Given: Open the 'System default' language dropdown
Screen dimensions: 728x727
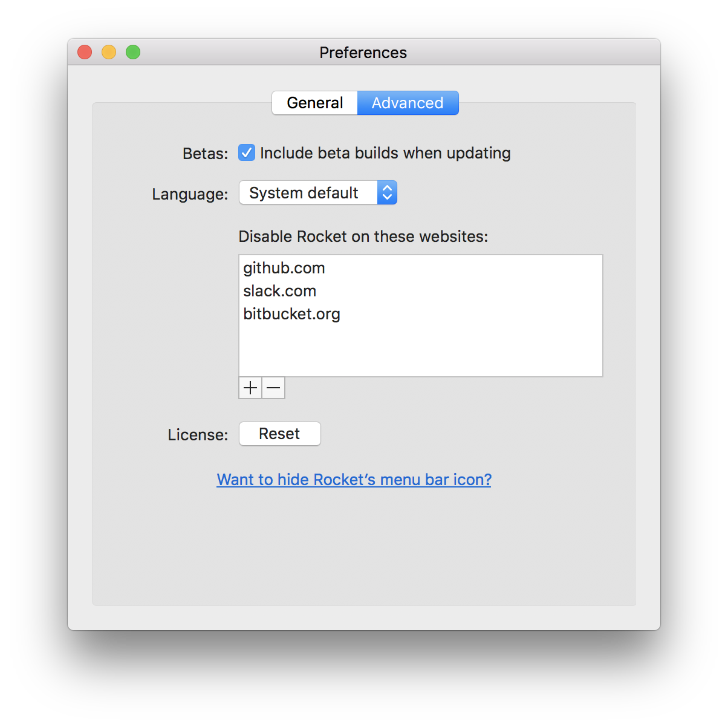Looking at the screenshot, I should [317, 192].
